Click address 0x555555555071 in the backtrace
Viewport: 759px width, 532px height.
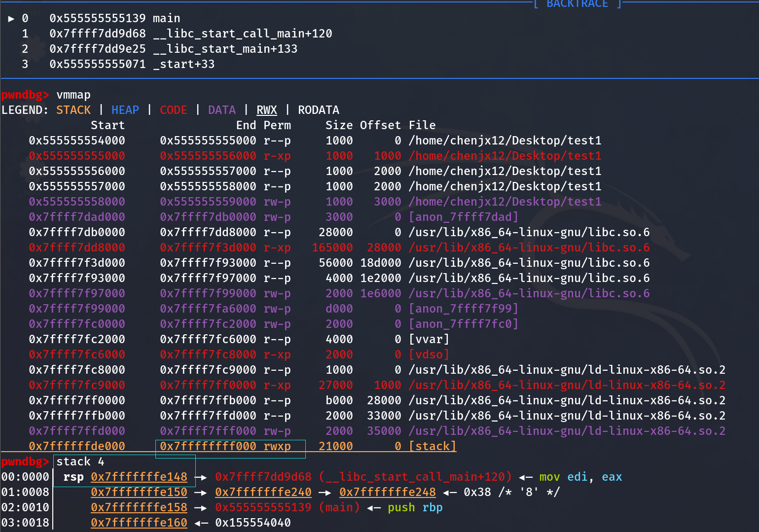[98, 64]
